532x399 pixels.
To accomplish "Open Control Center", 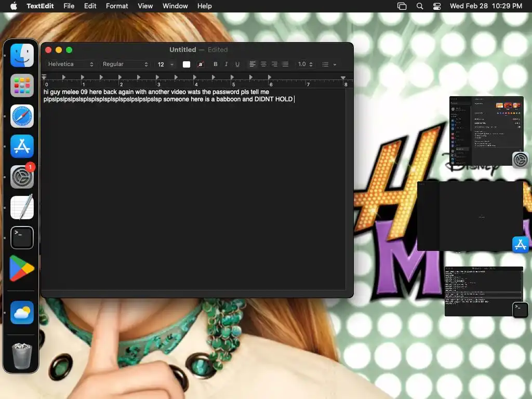I will (437, 6).
